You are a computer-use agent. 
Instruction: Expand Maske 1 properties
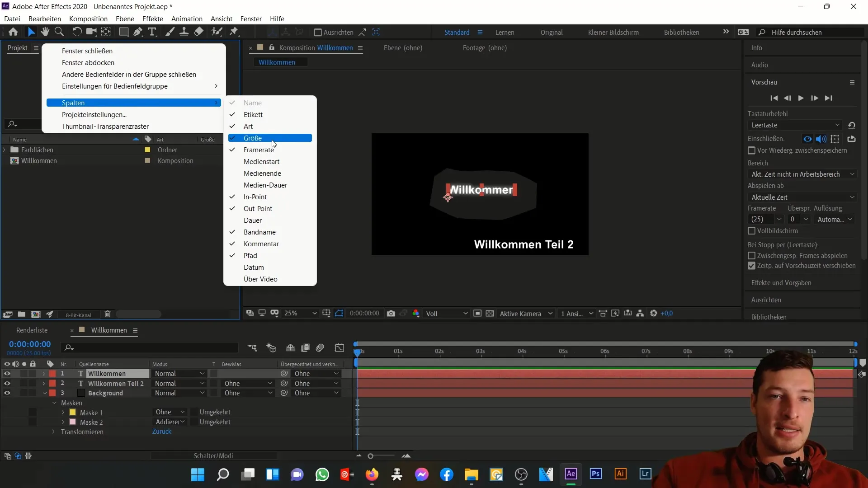[63, 413]
